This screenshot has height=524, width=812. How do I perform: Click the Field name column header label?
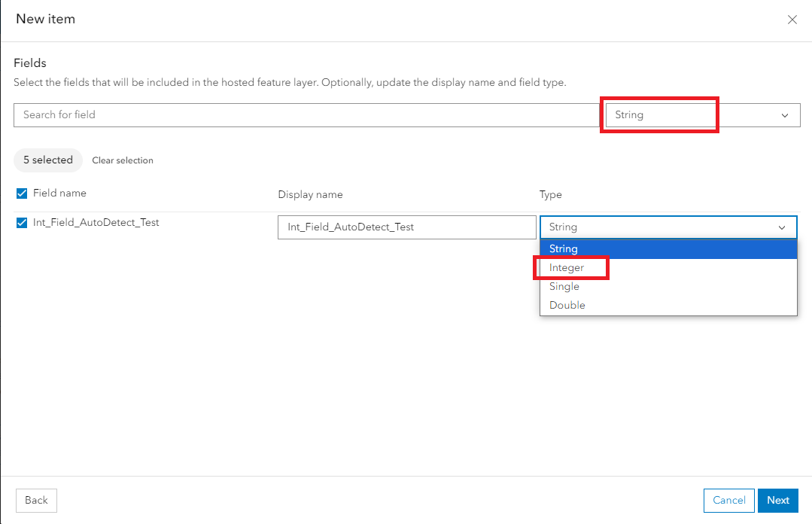pyautogui.click(x=59, y=193)
